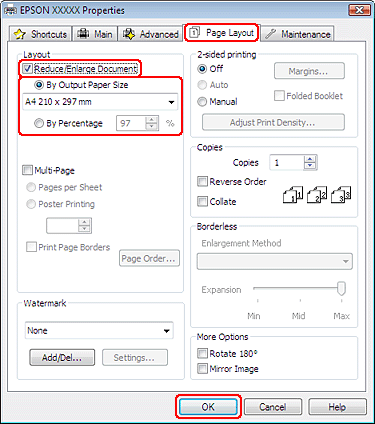375x424 pixels.
Task: Click the wrench icon on Maintenance tab
Action: [x=271, y=34]
